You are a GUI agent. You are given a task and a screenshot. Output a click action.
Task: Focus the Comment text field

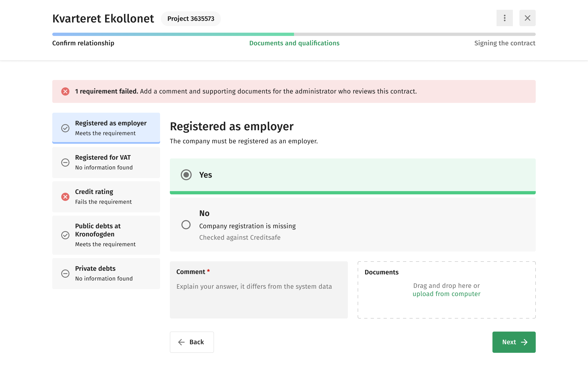coord(259,290)
